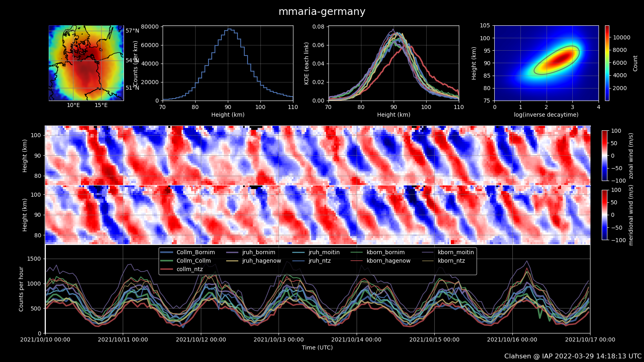Select the Collm_Bornim legend entry
644x362 pixels.
coord(188,252)
